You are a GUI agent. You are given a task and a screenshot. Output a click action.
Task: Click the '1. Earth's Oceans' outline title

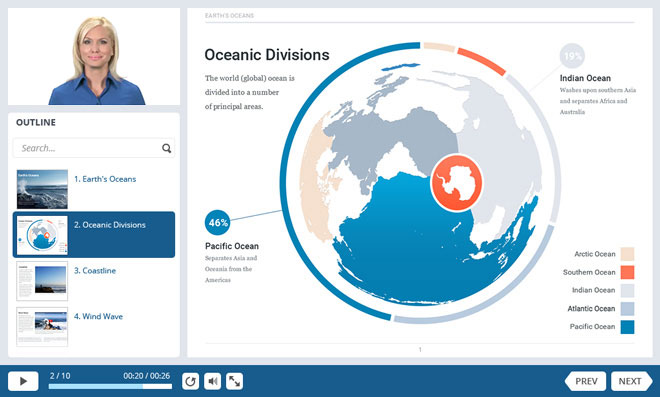click(x=105, y=179)
